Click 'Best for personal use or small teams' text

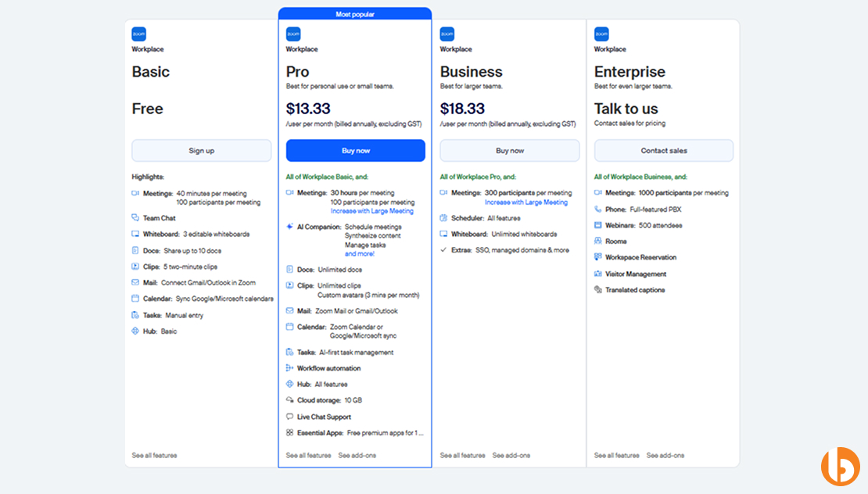click(340, 86)
